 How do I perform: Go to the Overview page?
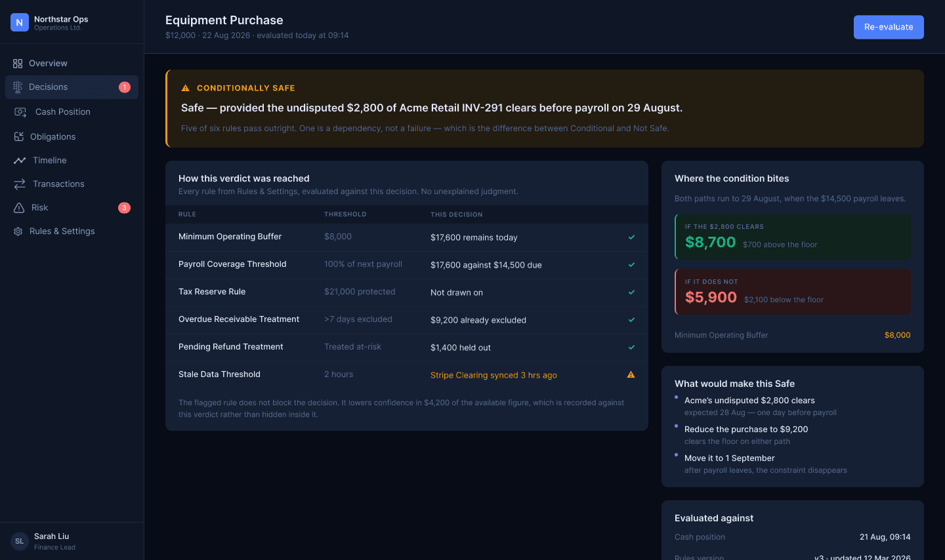point(72,64)
